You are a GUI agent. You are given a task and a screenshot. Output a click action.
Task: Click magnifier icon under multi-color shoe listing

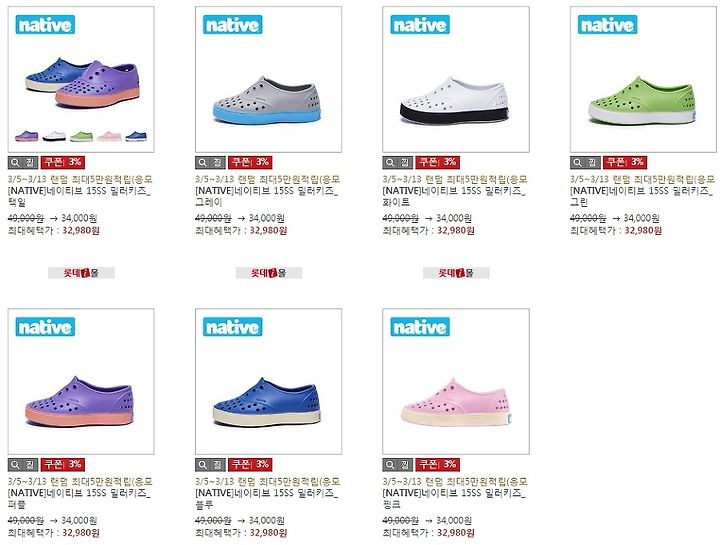pyautogui.click(x=15, y=162)
